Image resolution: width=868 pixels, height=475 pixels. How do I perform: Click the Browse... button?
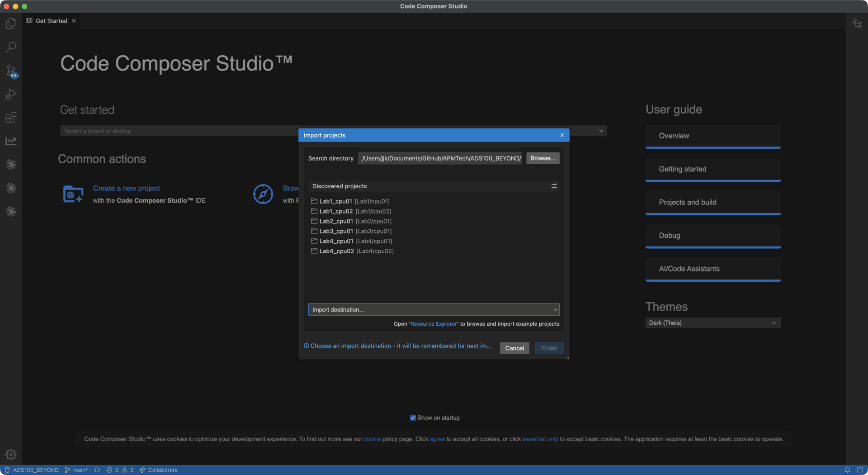click(542, 158)
